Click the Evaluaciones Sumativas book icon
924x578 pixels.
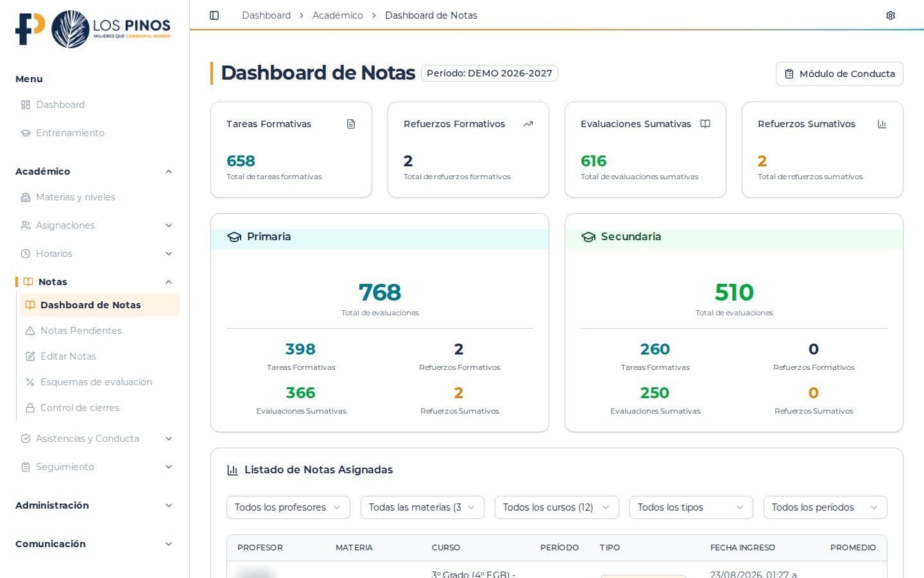click(x=705, y=124)
